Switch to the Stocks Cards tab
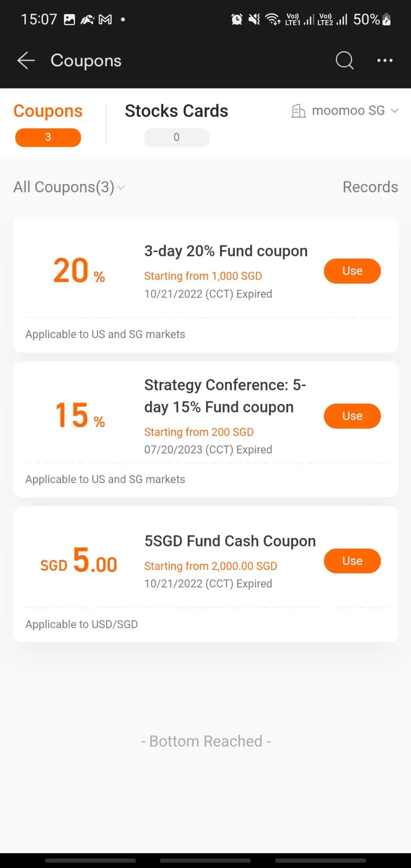 pos(176,111)
